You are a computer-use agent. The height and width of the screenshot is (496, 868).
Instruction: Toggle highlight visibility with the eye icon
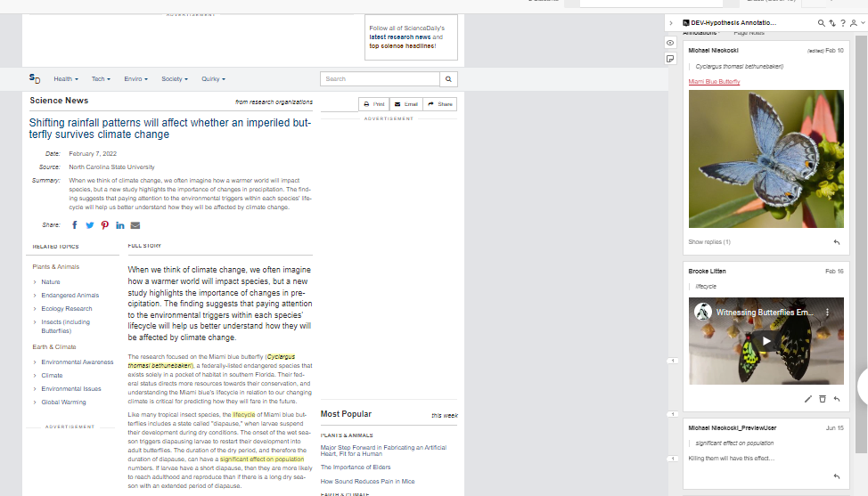tap(670, 43)
